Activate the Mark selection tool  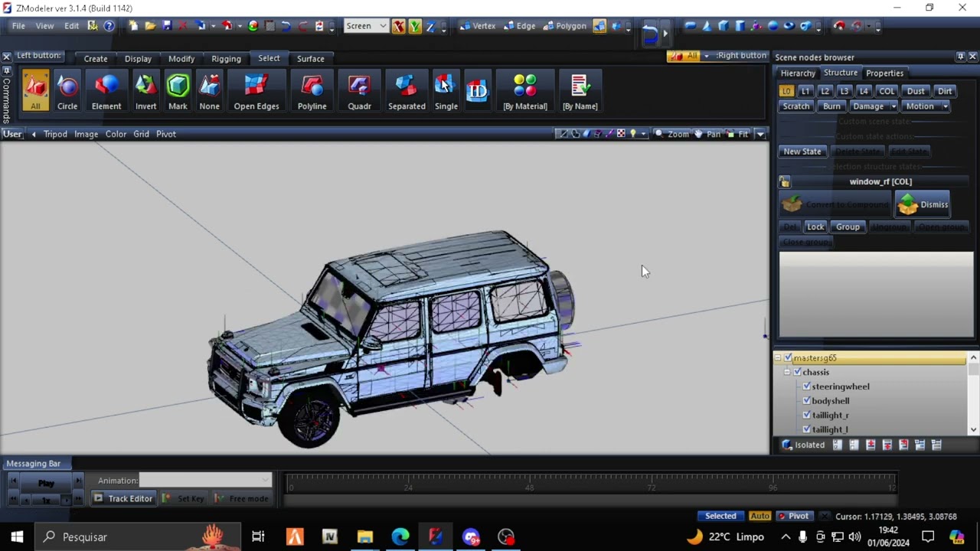178,91
